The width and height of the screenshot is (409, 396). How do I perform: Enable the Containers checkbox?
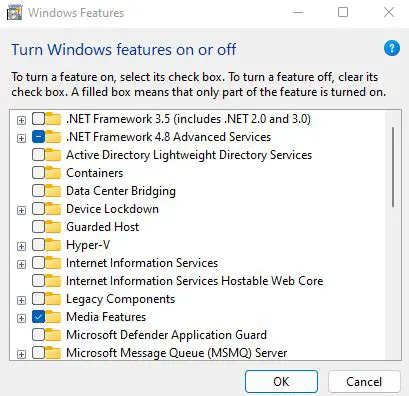click(38, 173)
